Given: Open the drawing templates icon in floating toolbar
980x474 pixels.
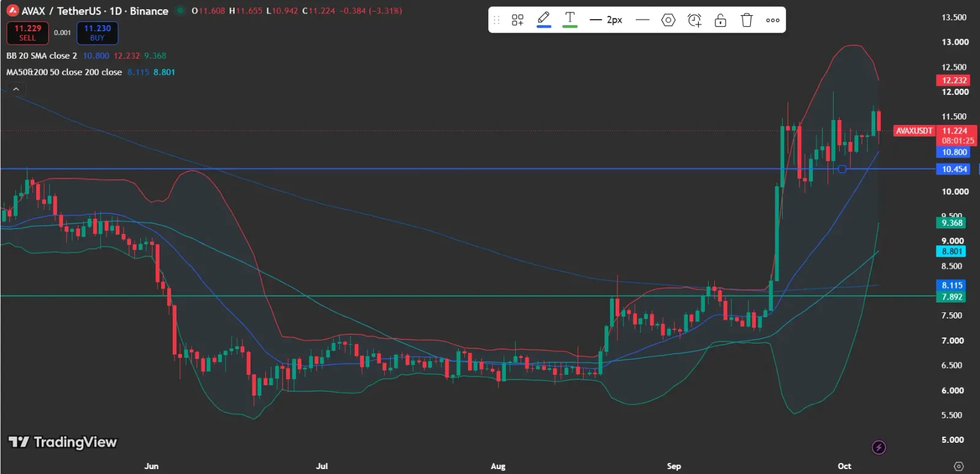Looking at the screenshot, I should click(518, 20).
